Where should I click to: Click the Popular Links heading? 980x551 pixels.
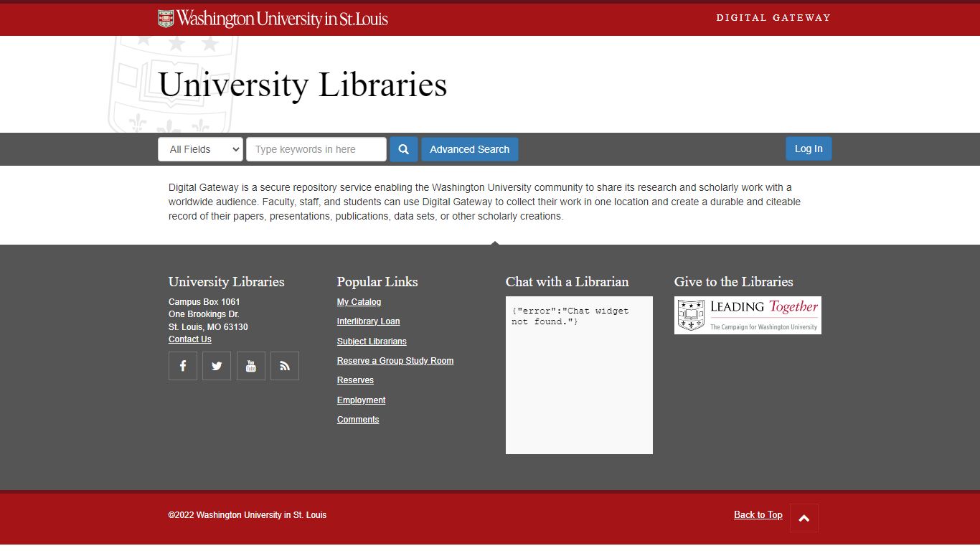tap(377, 282)
